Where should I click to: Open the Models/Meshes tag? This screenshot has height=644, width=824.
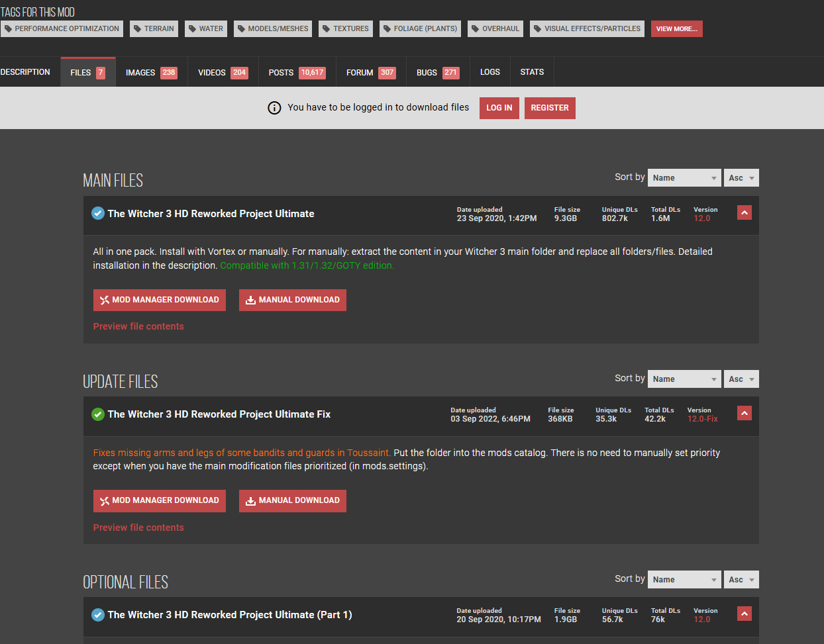pos(273,28)
